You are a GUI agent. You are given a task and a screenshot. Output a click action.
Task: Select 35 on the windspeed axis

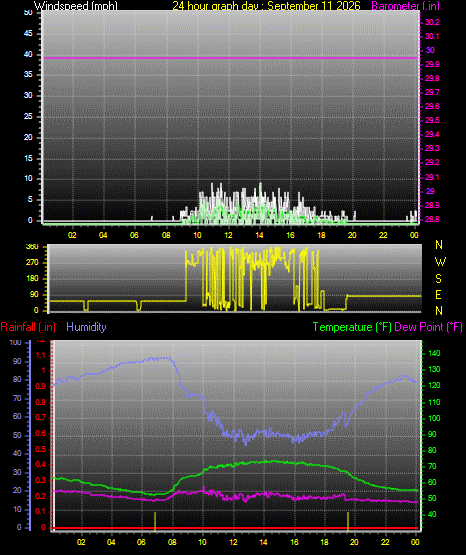(28, 74)
